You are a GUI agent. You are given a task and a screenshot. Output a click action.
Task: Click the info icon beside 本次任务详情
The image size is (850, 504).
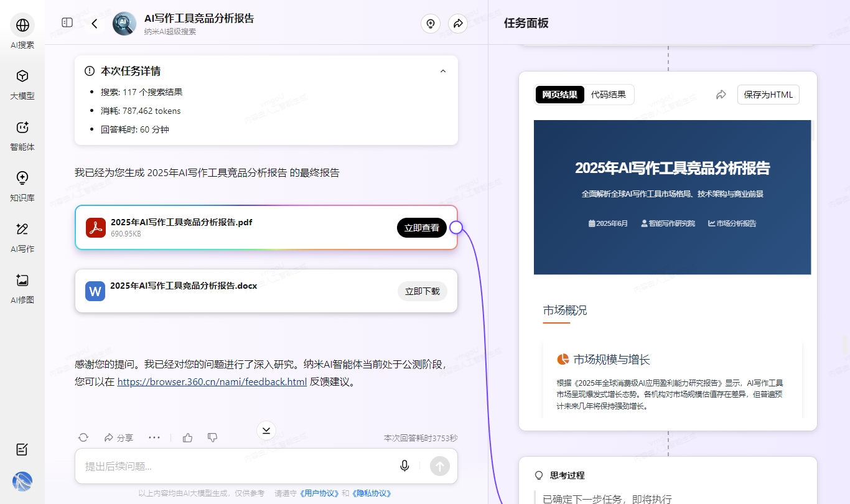pyautogui.click(x=90, y=71)
